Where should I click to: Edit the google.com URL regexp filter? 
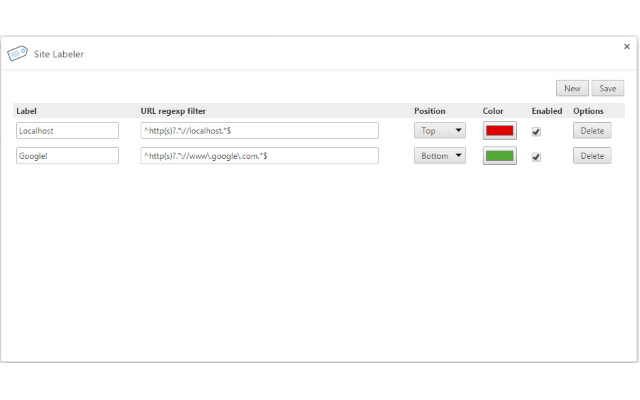pos(260,155)
